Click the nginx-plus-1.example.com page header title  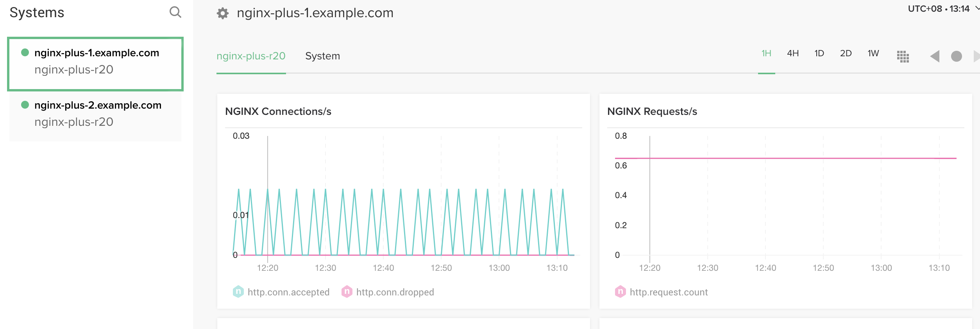coord(315,13)
